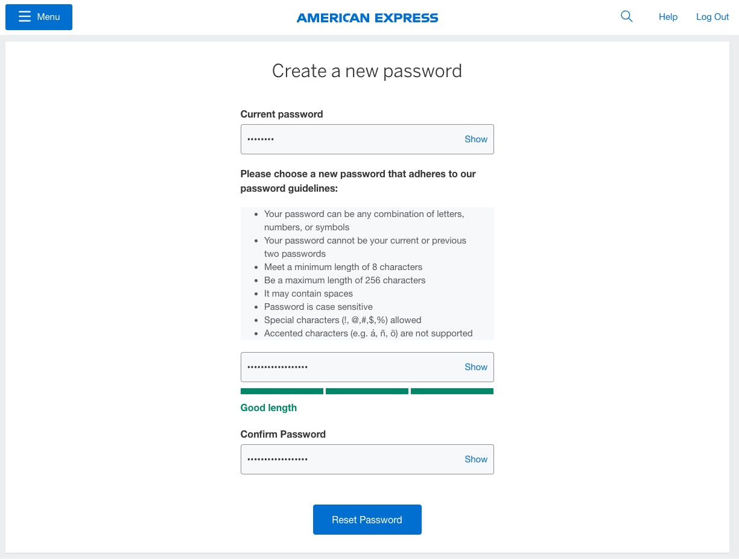Click the search magnifier icon
739x560 pixels.
tap(626, 16)
